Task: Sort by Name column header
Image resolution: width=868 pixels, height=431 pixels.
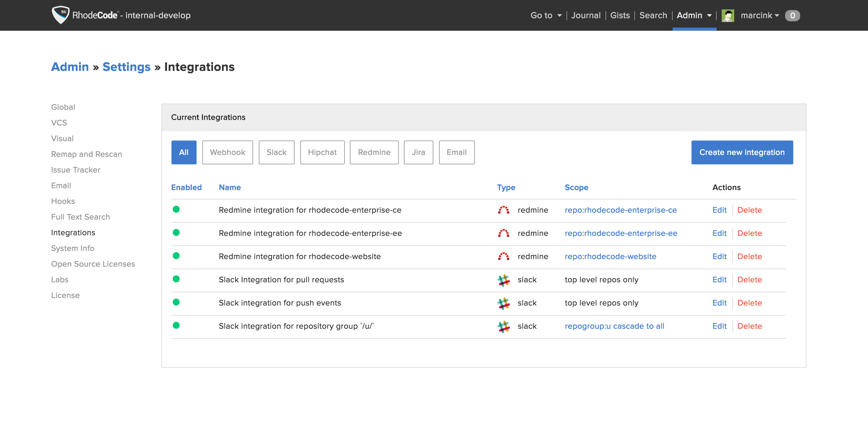Action: pyautogui.click(x=230, y=187)
